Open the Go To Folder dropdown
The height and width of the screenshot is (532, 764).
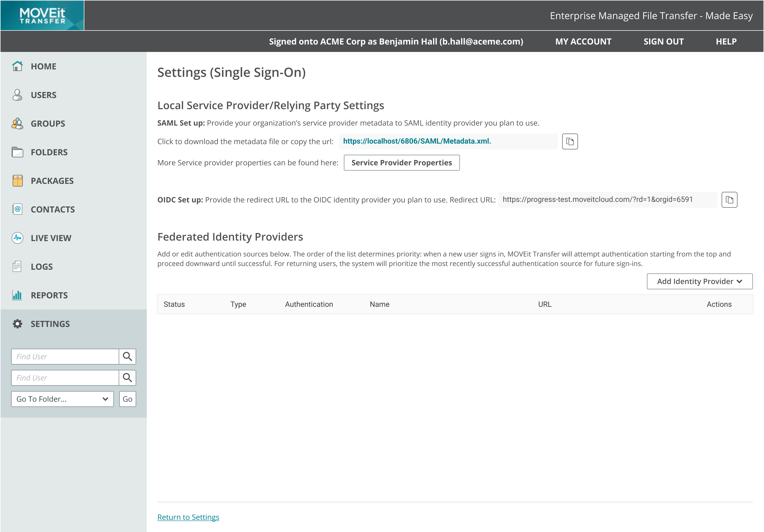pyautogui.click(x=63, y=399)
